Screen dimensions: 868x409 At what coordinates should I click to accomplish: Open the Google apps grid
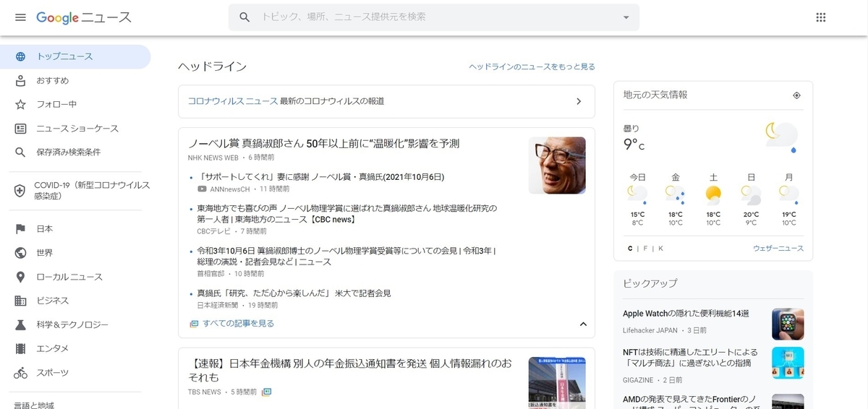821,17
